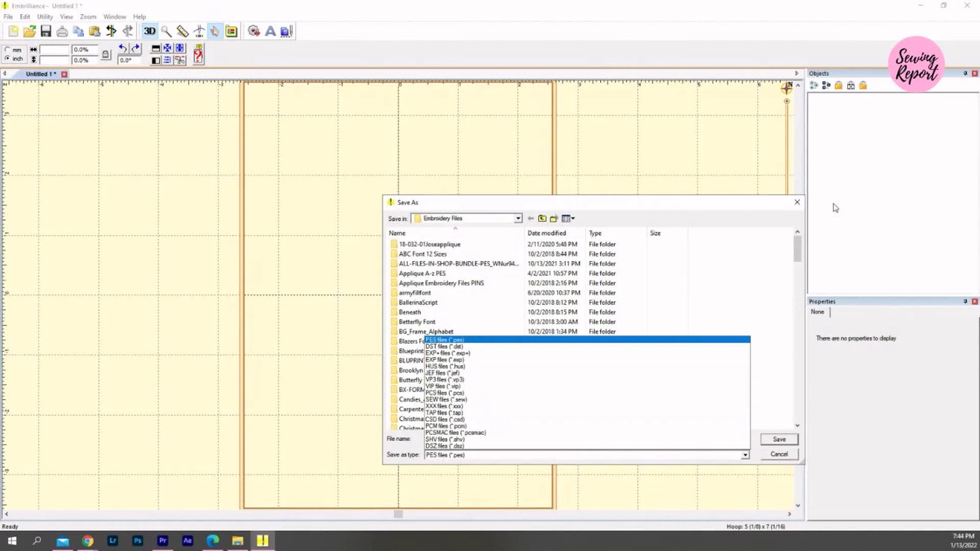This screenshot has width=980, height=551.
Task: Sort files by Date modified column
Action: point(556,233)
